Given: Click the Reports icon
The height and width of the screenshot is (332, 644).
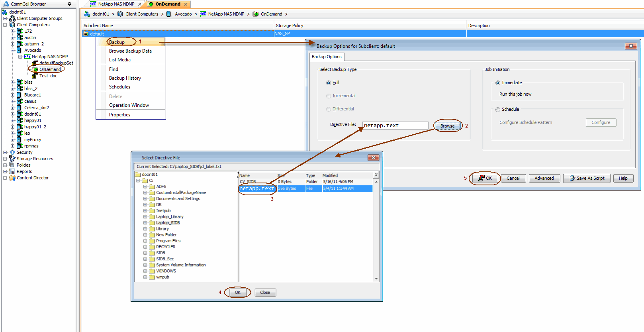Looking at the screenshot, I should click(x=12, y=171).
